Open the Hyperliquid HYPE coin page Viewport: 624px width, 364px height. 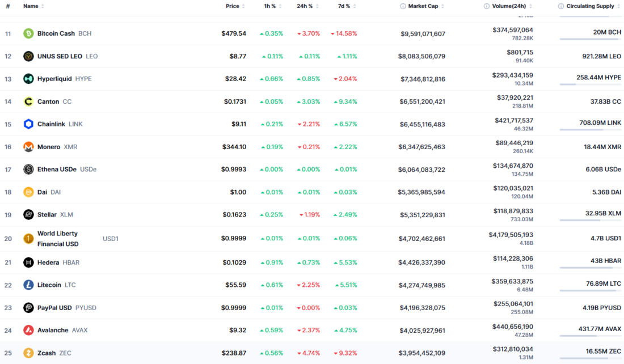[x=65, y=79]
